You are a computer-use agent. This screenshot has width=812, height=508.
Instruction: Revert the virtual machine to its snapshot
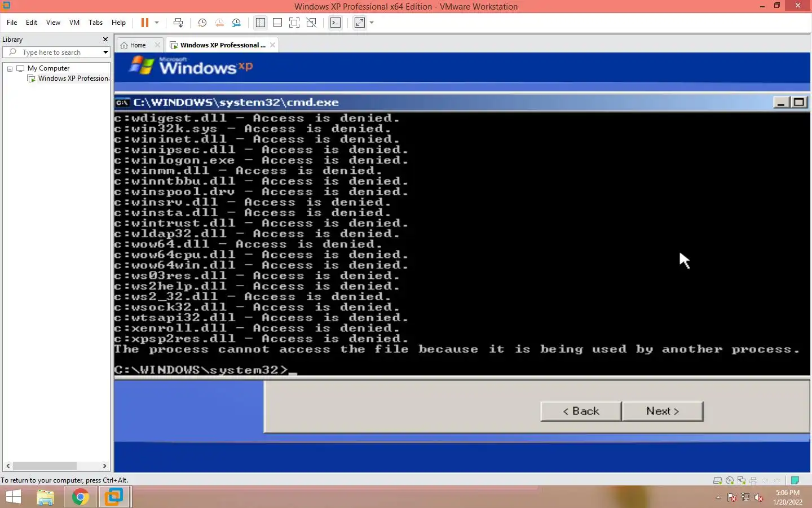219,23
